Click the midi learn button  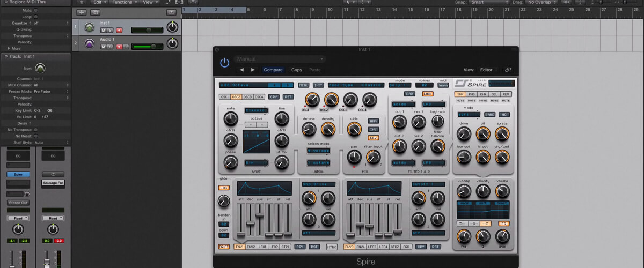pos(443,85)
